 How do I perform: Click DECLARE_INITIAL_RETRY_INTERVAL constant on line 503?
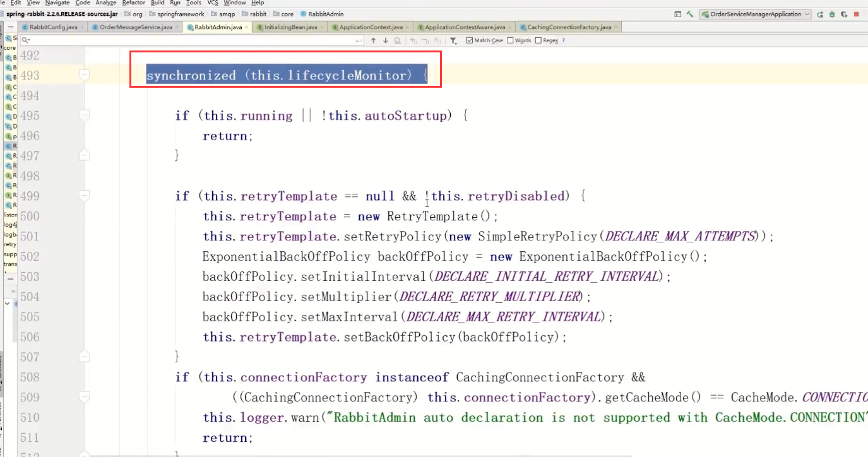click(x=547, y=276)
